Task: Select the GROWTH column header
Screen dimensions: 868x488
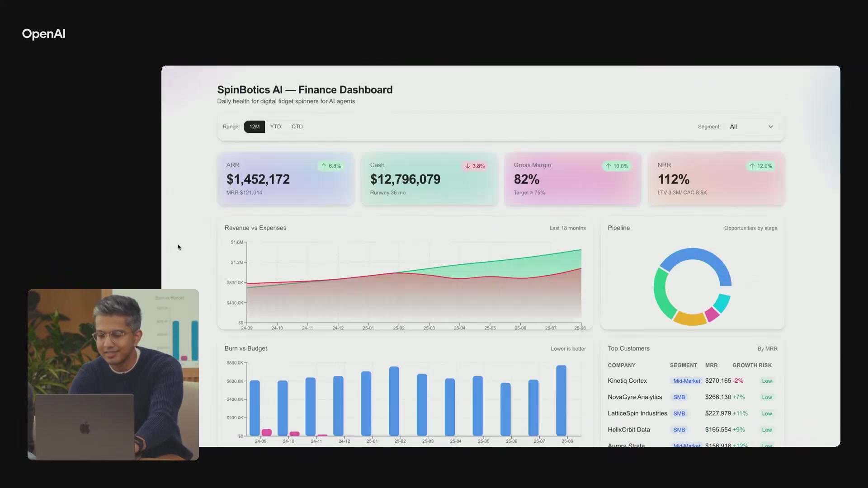Action: click(x=744, y=365)
